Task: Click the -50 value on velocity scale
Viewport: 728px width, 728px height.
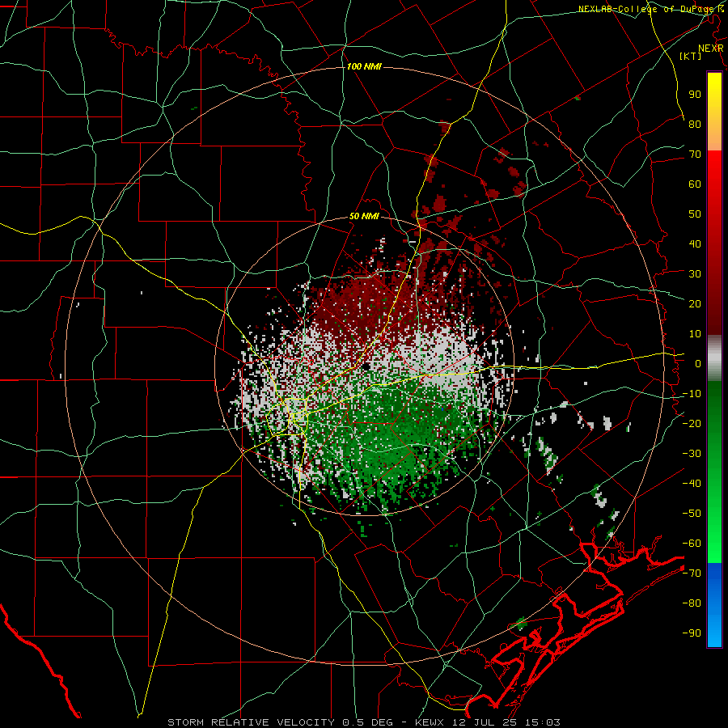Action: (692, 514)
